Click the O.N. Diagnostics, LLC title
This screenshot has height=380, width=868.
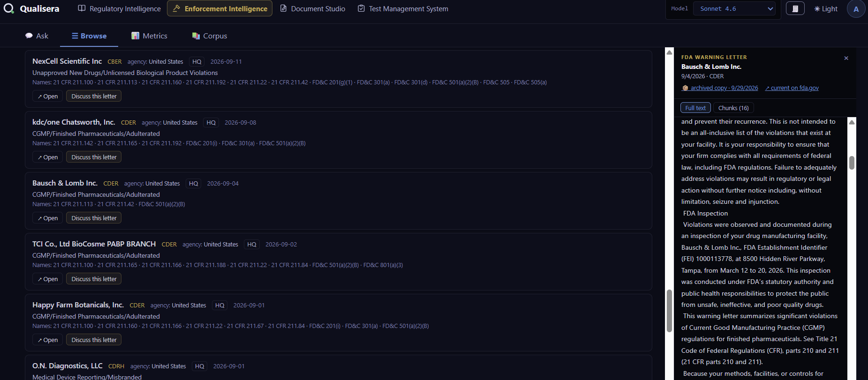click(x=68, y=365)
